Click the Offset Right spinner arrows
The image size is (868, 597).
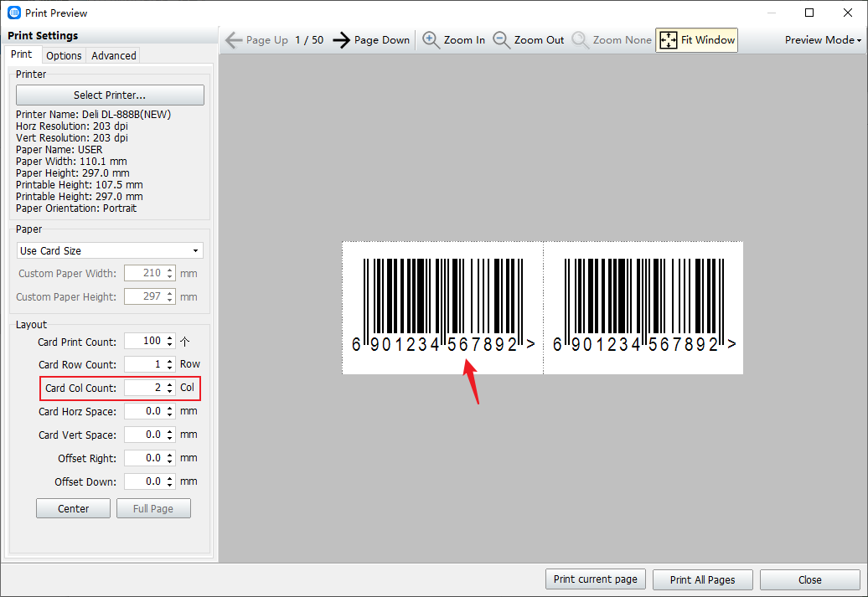click(x=170, y=458)
